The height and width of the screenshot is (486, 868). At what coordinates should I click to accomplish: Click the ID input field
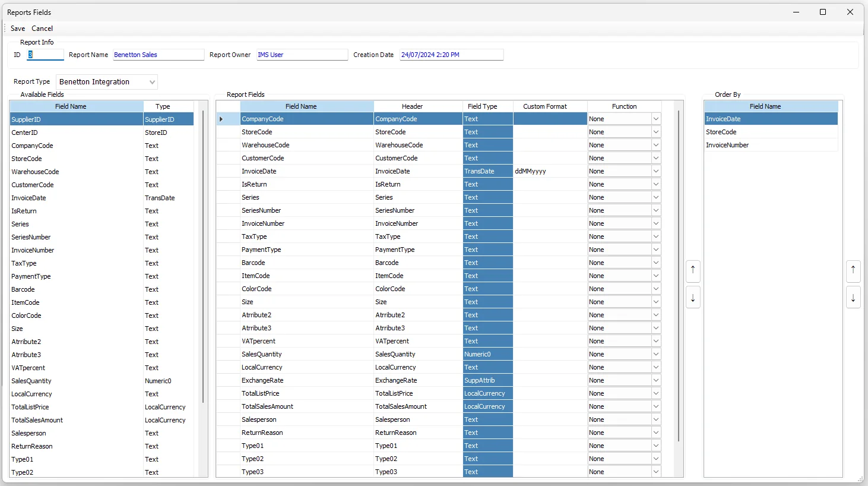click(45, 55)
